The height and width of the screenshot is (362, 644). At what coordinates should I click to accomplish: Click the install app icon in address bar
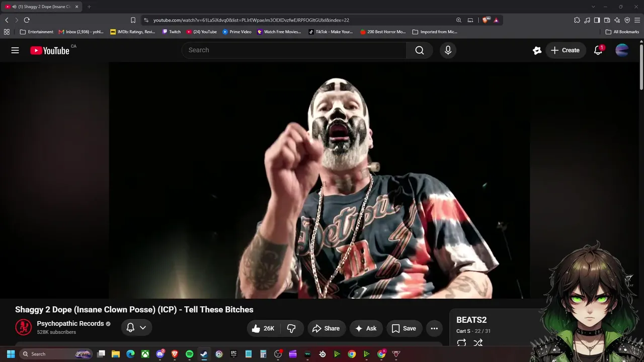tap(470, 20)
